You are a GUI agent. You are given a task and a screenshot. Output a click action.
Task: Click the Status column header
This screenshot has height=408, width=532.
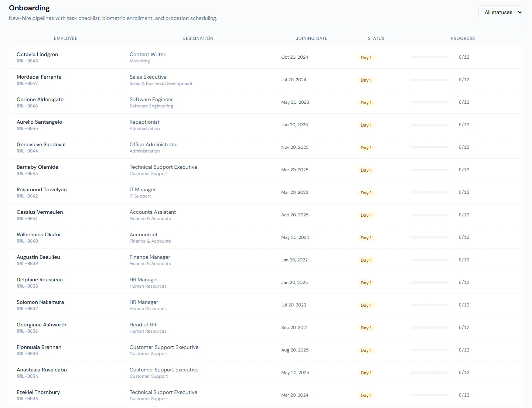coord(376,38)
